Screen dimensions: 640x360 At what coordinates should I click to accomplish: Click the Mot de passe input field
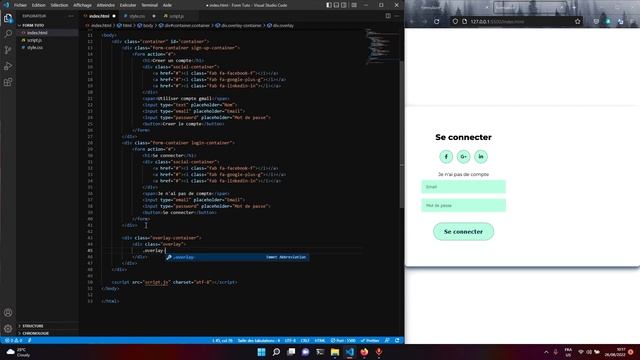pyautogui.click(x=463, y=205)
